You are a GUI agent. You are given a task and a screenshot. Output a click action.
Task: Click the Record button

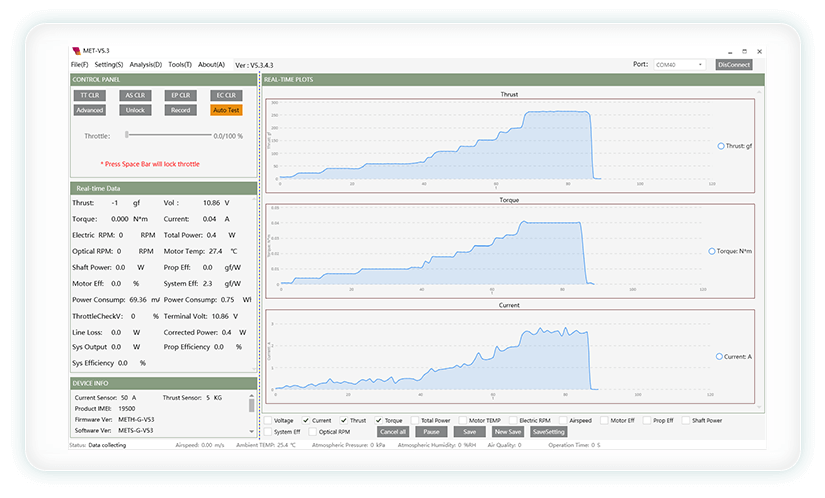(x=180, y=110)
